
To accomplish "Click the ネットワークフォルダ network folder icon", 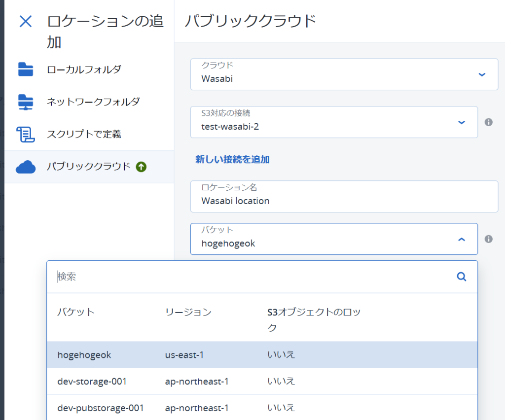I will 26,102.
